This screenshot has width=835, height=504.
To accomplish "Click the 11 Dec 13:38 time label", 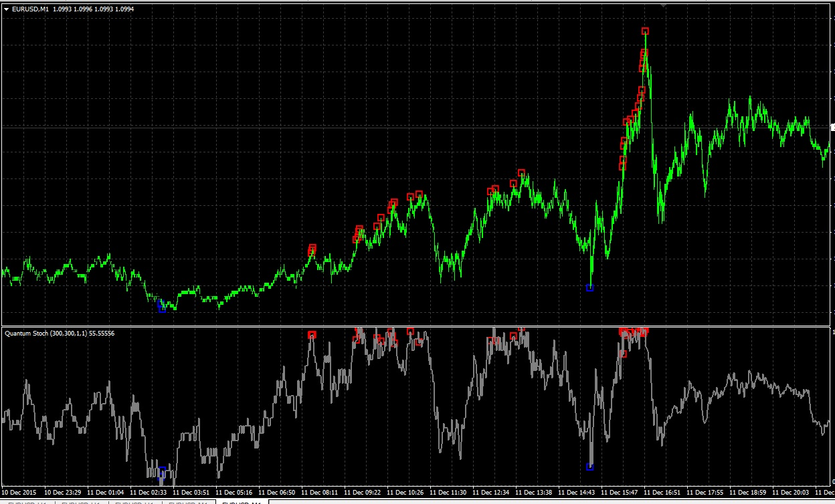I will [x=534, y=492].
